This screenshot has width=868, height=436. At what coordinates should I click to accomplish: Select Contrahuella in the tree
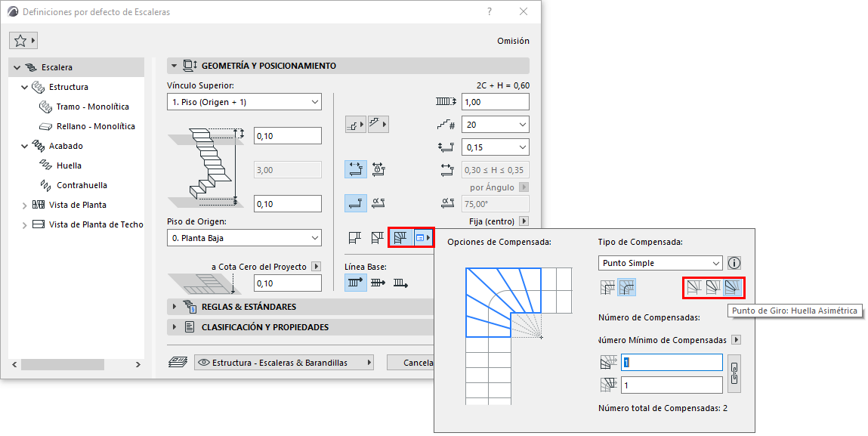click(x=82, y=185)
